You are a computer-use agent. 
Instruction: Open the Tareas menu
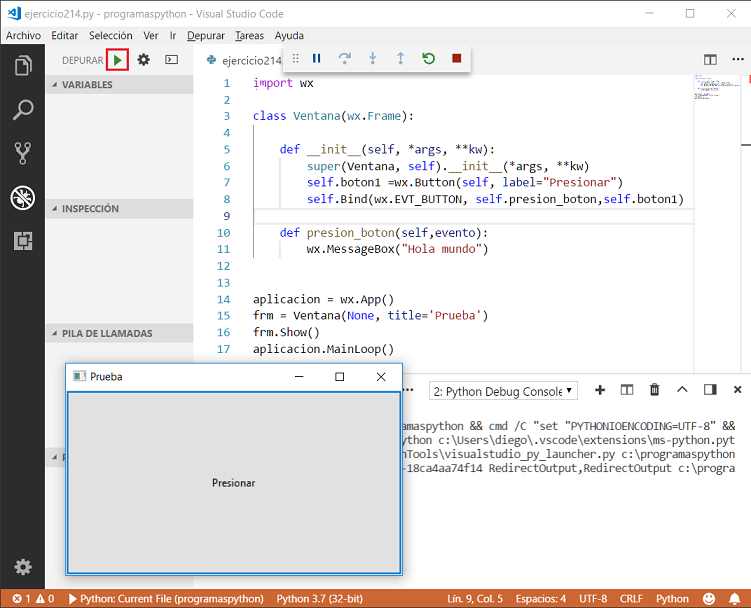click(249, 35)
